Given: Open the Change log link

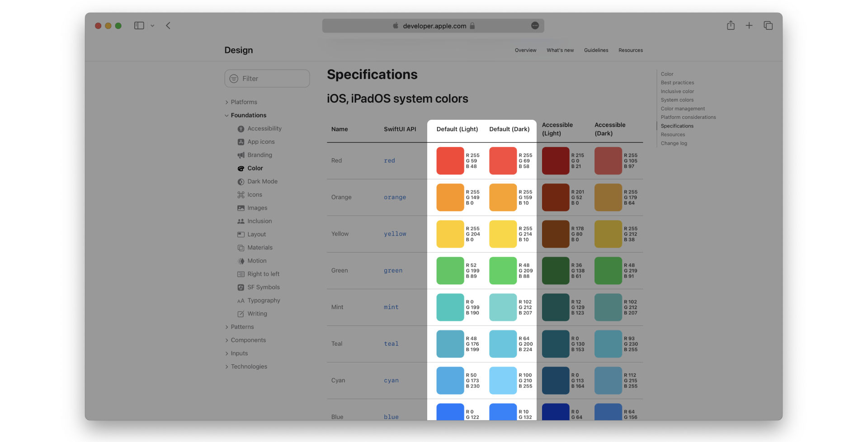Looking at the screenshot, I should point(674,143).
